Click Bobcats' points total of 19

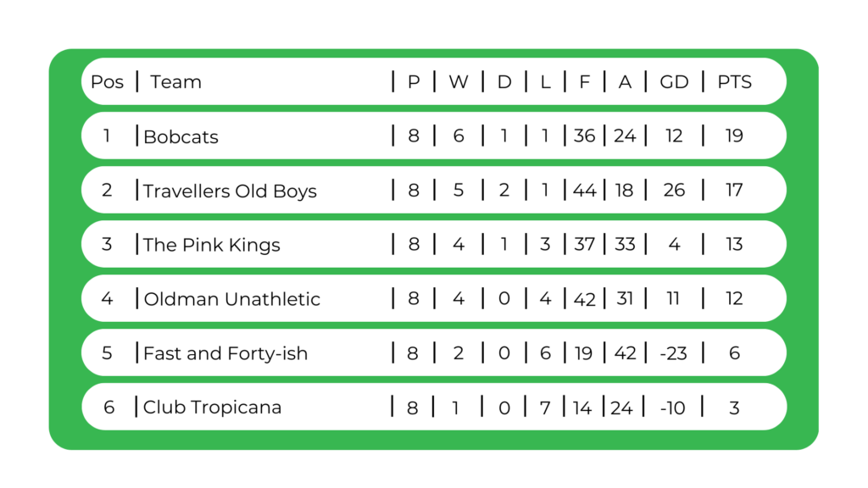734,136
